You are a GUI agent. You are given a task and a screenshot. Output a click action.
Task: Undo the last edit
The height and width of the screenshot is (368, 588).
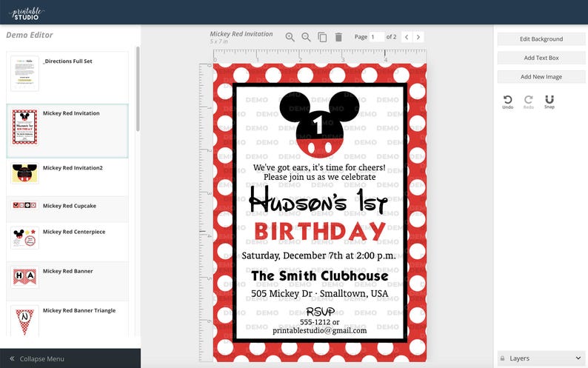click(x=508, y=101)
